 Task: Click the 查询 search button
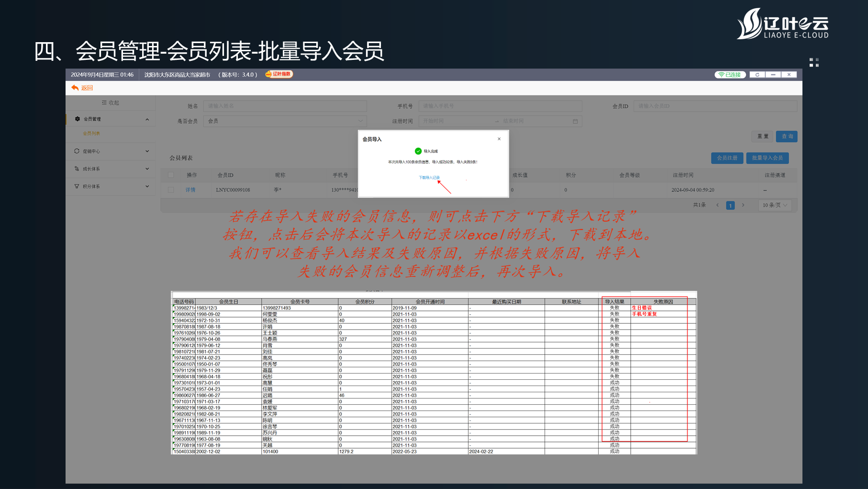point(787,136)
